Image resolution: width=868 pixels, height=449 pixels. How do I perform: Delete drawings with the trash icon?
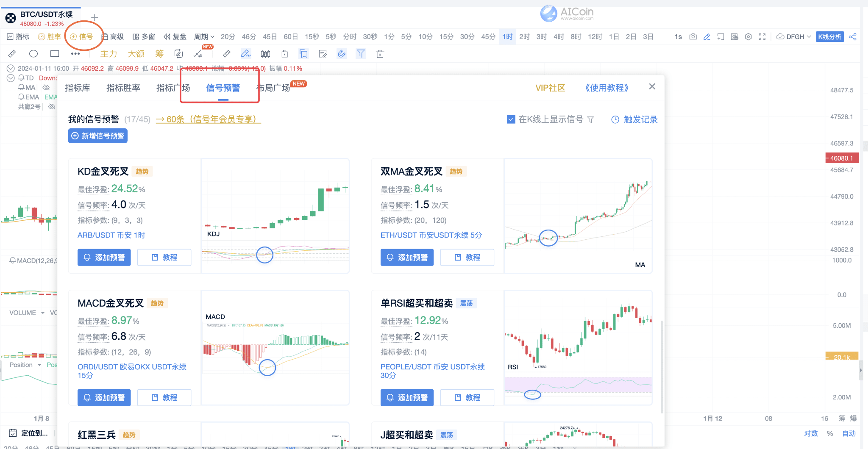pyautogui.click(x=380, y=53)
